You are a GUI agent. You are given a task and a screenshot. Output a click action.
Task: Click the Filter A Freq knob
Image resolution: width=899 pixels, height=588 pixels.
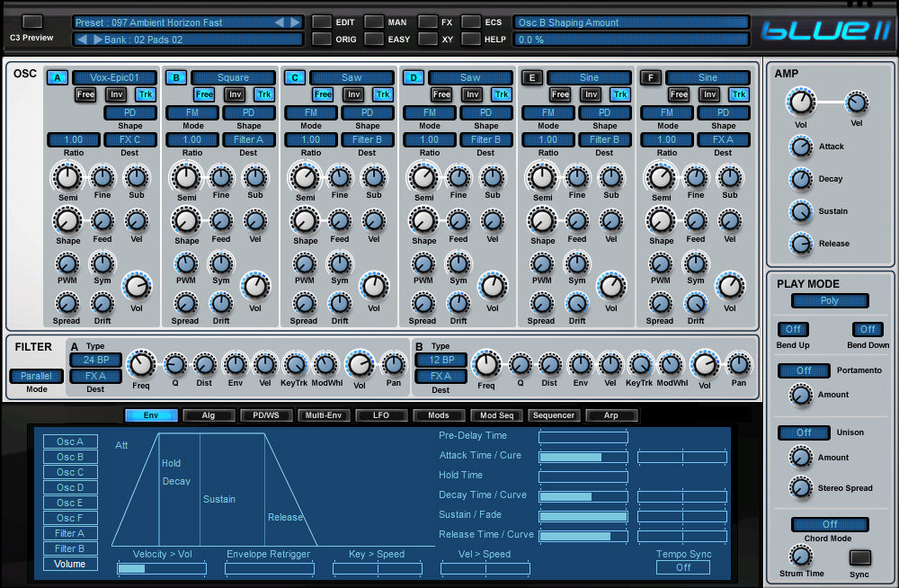coord(141,364)
